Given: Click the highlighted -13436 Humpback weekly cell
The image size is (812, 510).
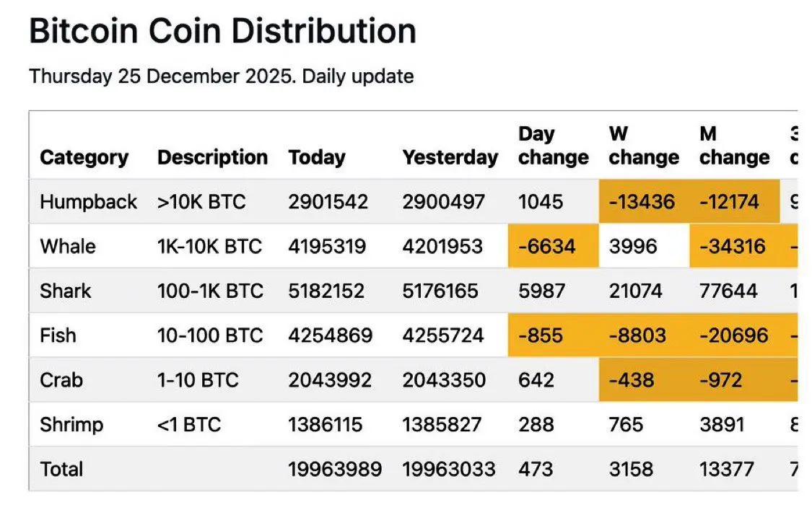Looking at the screenshot, I should pyautogui.click(x=642, y=202).
